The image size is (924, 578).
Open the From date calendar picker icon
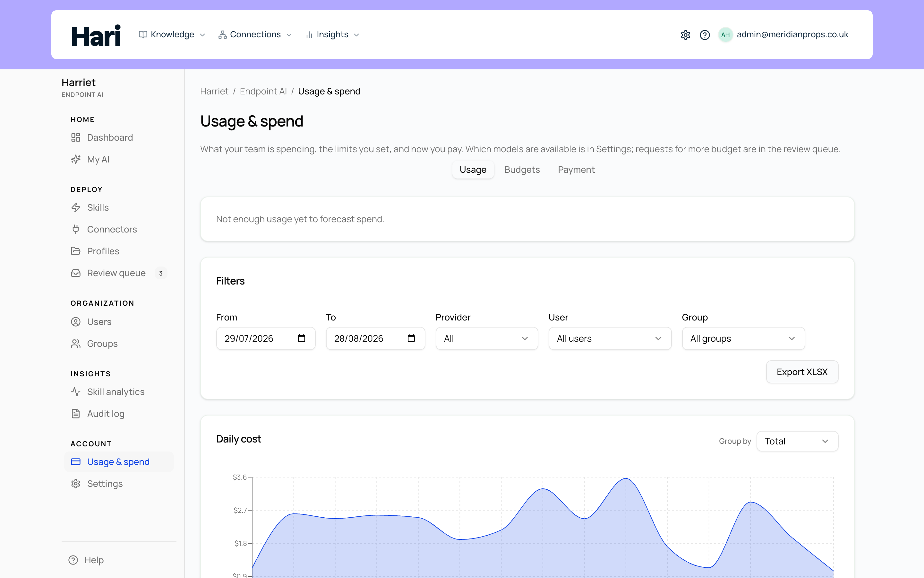click(301, 338)
